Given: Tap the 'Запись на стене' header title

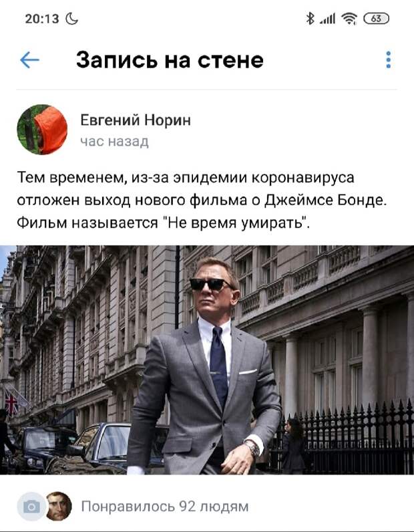Looking at the screenshot, I should (x=170, y=60).
